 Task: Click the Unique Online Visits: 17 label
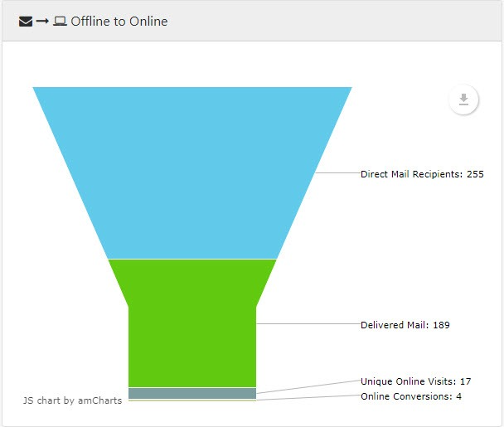click(415, 381)
